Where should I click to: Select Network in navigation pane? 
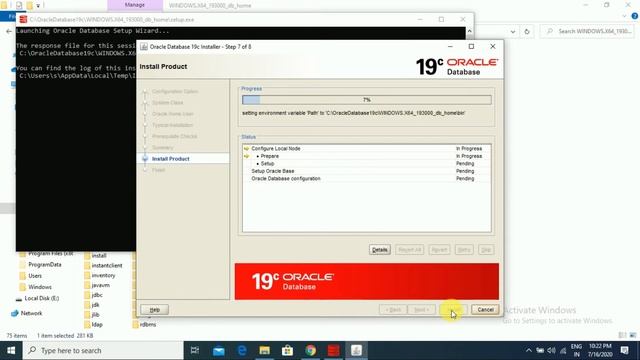coord(31,313)
